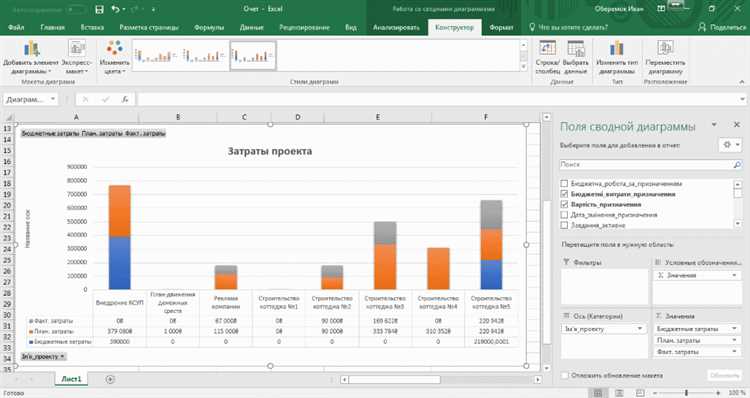Screen dimensions: 750x398
Task: Uncheck the Вартість_призначення field
Action: click(564, 204)
